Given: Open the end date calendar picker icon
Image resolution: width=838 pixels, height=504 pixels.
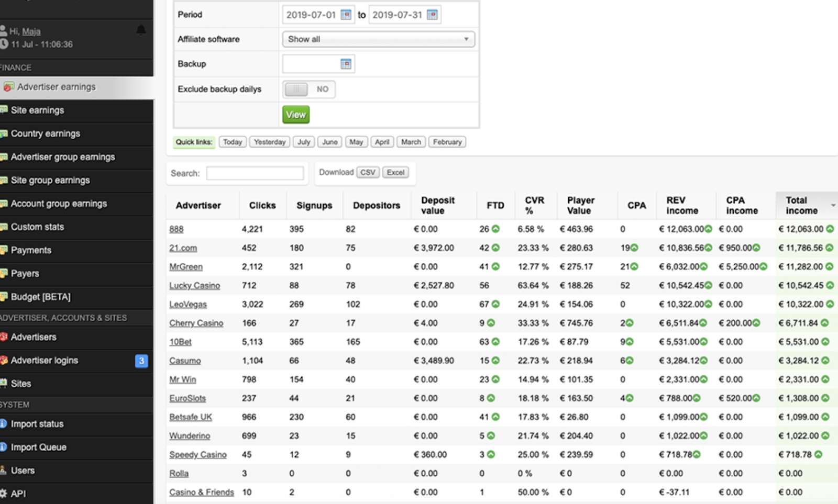Looking at the screenshot, I should tap(432, 15).
